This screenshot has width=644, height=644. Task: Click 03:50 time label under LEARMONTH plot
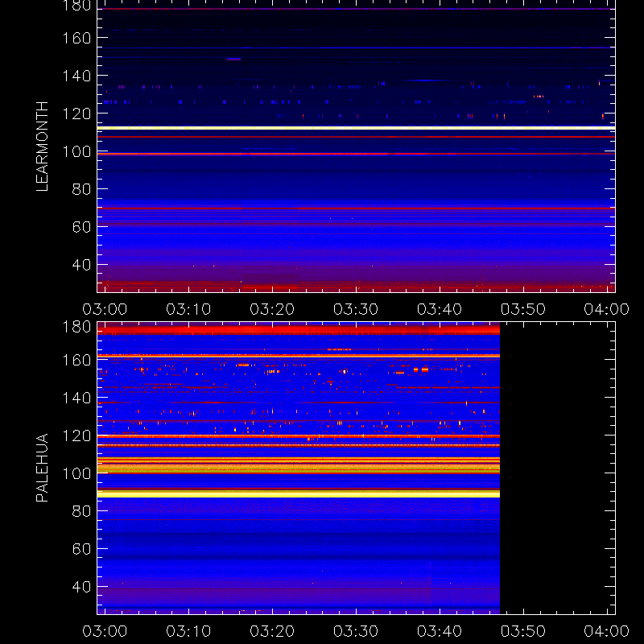[523, 309]
